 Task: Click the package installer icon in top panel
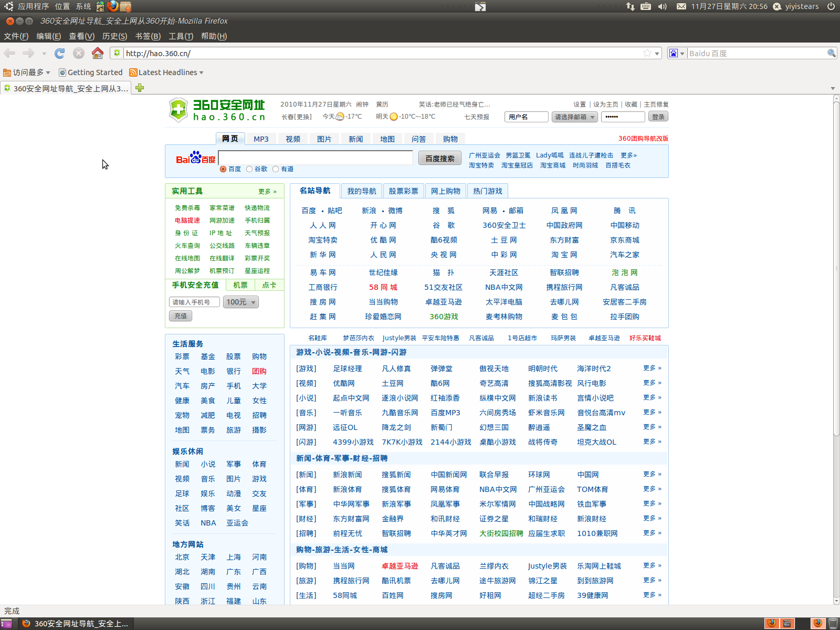pyautogui.click(x=125, y=6)
